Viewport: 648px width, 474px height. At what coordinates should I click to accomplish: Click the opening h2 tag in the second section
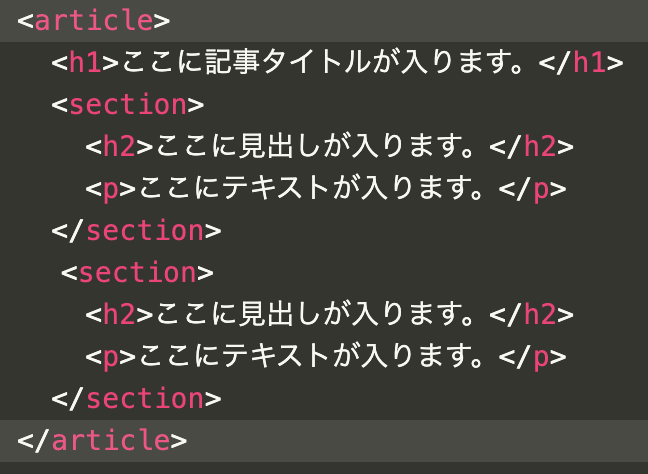pyautogui.click(x=119, y=314)
